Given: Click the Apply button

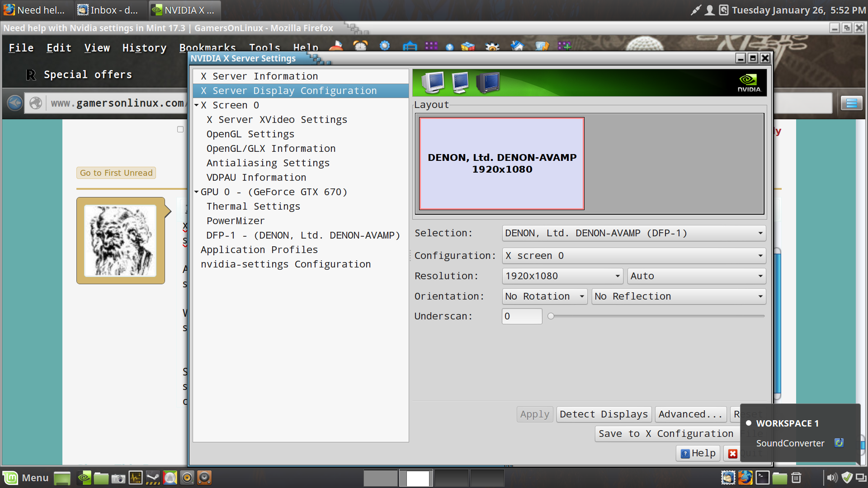Looking at the screenshot, I should click(x=534, y=414).
